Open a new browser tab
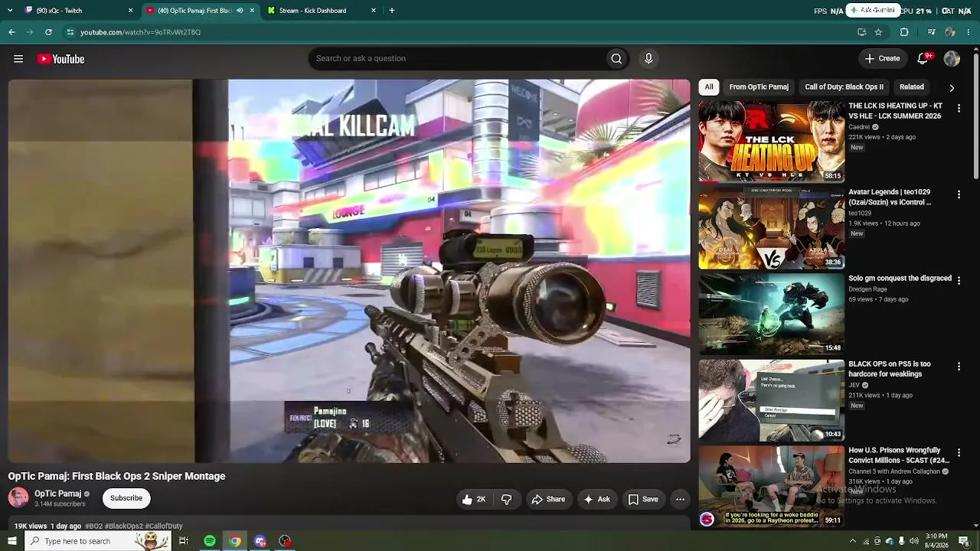The width and height of the screenshot is (980, 551). tap(392, 11)
